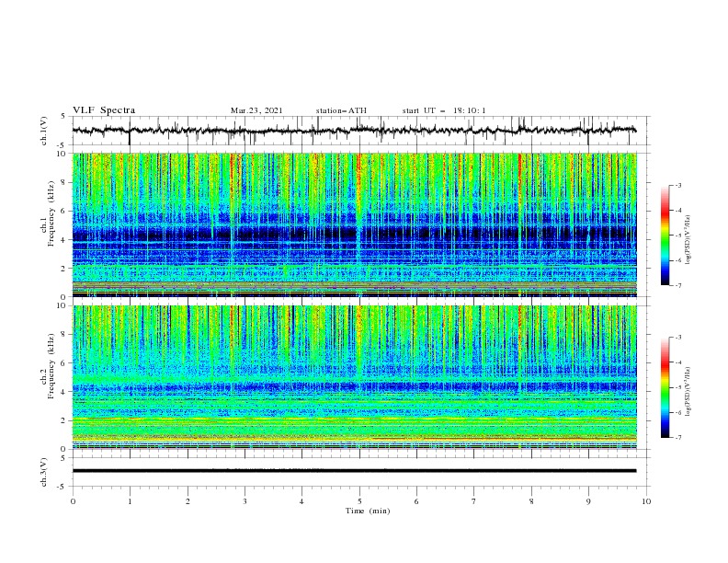Click the "Time (min)" axis label

click(x=368, y=511)
